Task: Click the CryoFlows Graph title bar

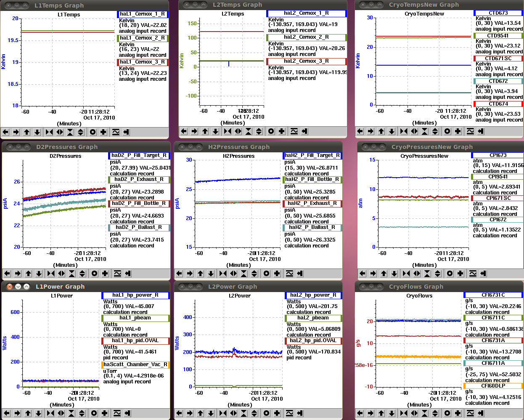Action: [x=439, y=287]
